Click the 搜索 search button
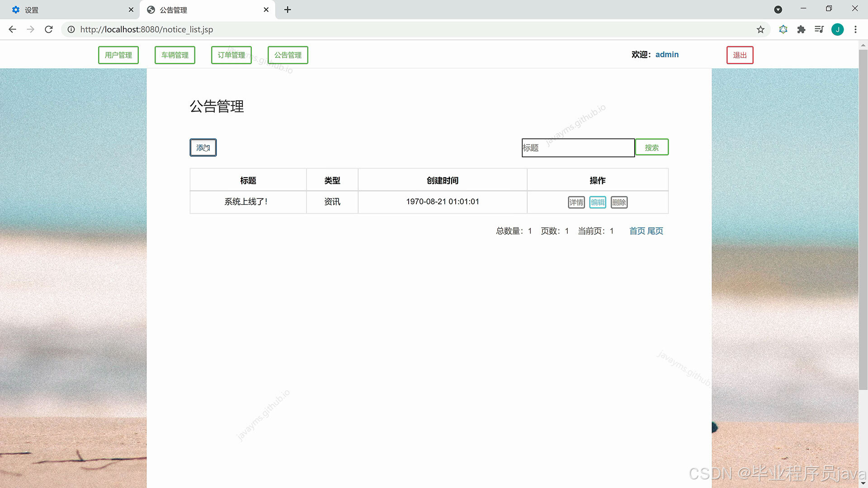868x488 pixels. coord(652,147)
